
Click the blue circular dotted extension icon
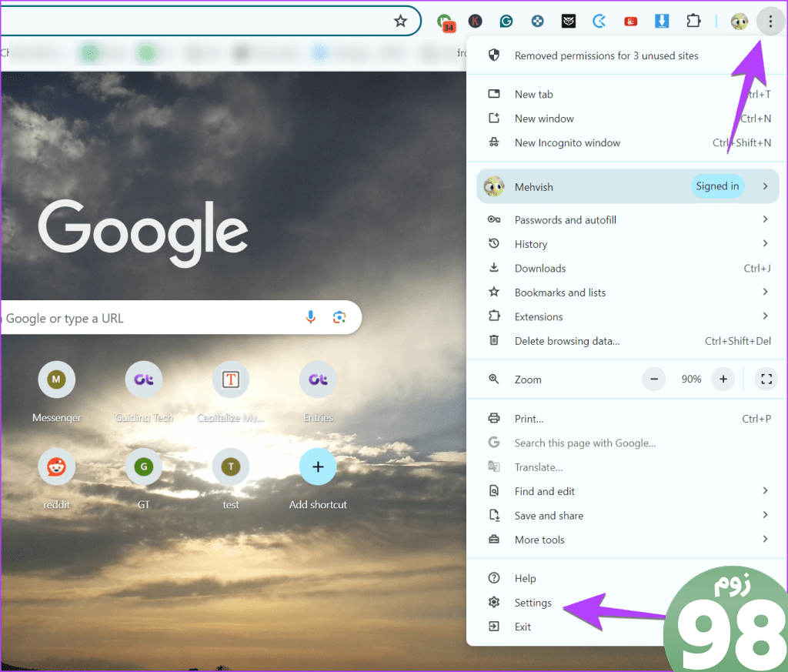click(x=537, y=21)
